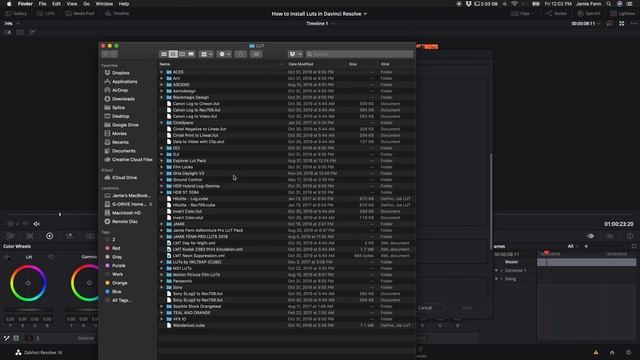The width and height of the screenshot is (640, 360).
Task: Switch Finder to gallery view
Action: (191, 54)
